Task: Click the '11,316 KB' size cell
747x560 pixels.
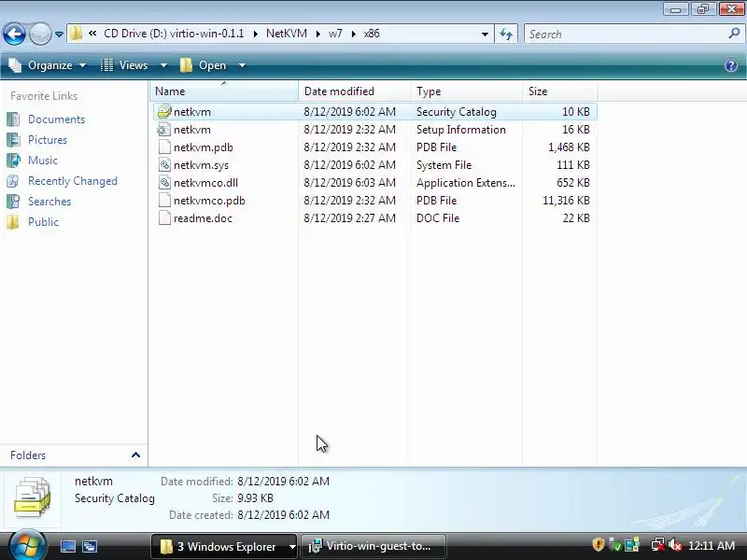Action: [566, 201]
